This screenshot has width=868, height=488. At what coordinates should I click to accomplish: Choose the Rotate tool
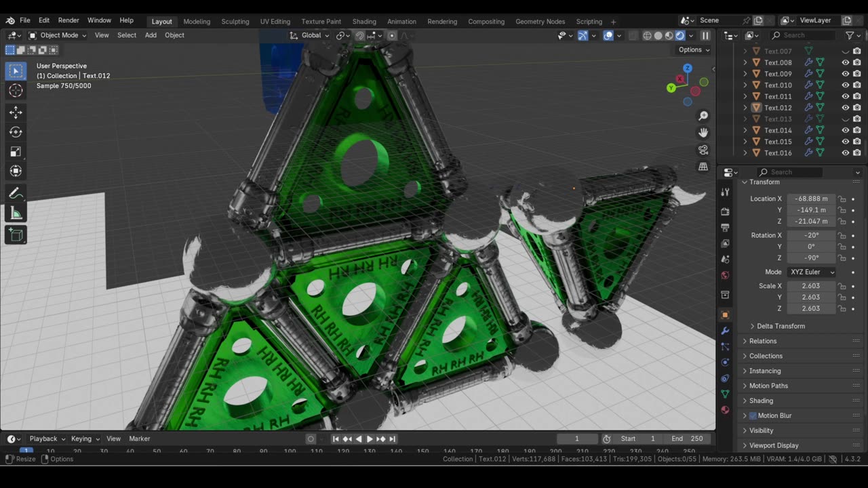pyautogui.click(x=16, y=132)
